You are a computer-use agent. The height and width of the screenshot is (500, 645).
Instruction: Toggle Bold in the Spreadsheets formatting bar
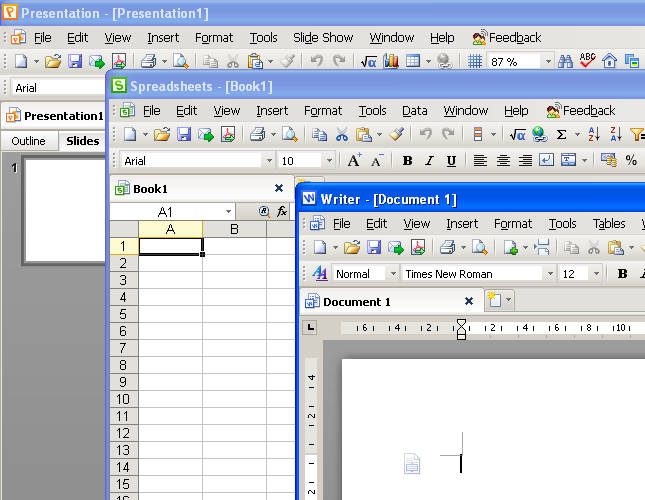(x=407, y=160)
